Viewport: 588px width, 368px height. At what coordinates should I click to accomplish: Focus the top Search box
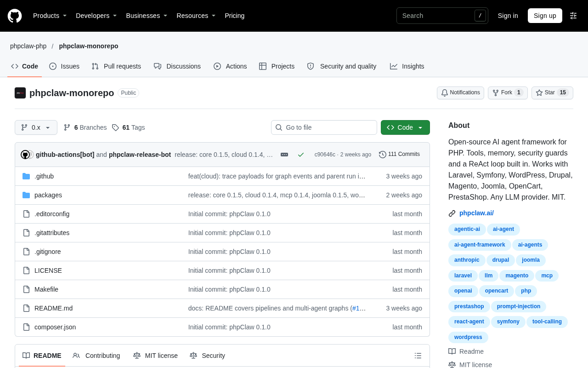click(442, 16)
